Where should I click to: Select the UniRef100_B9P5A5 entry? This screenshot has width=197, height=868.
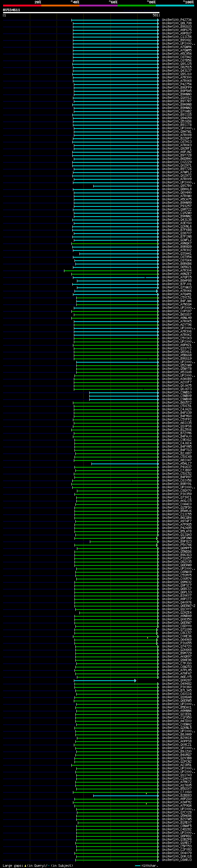[176, 91]
